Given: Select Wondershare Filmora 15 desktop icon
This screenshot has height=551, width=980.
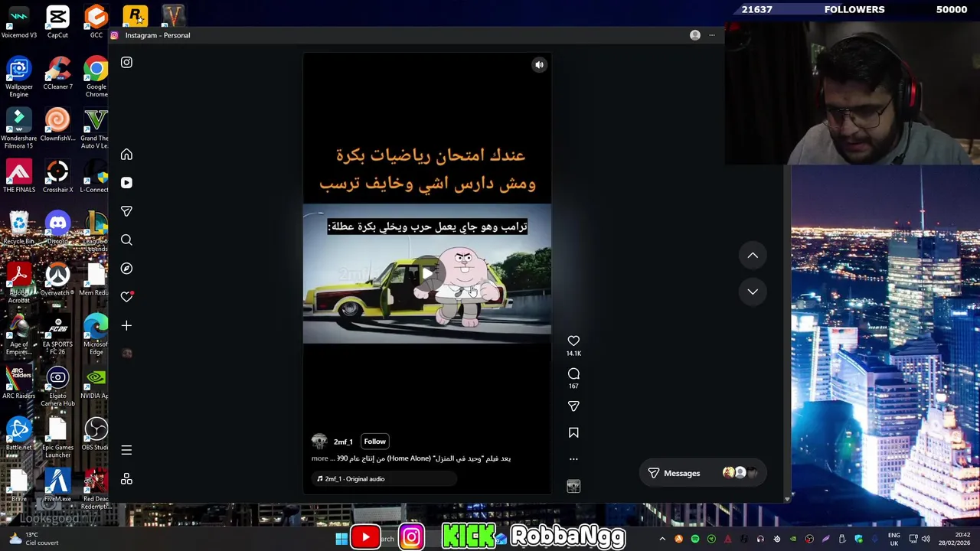Looking at the screenshot, I should tap(19, 129).
